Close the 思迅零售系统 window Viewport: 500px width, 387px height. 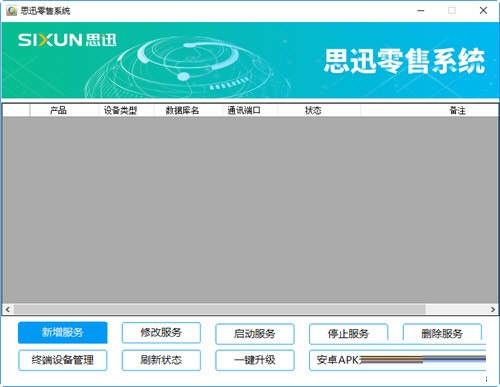(483, 11)
